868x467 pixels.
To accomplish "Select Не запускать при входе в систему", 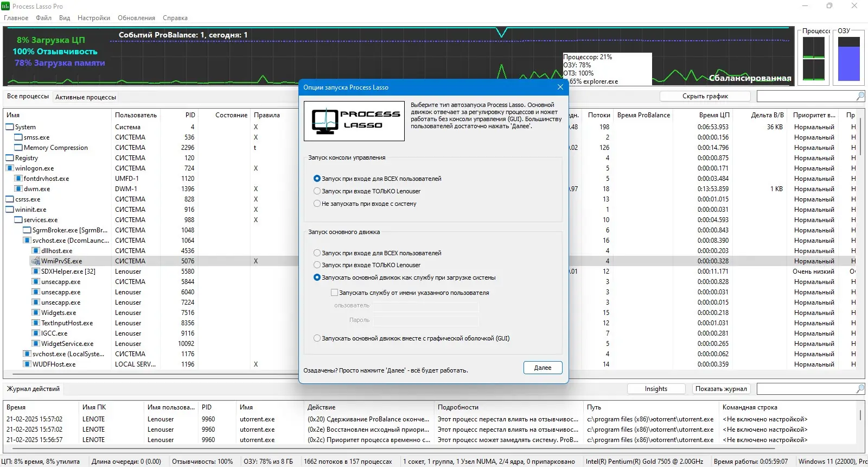I will (317, 204).
